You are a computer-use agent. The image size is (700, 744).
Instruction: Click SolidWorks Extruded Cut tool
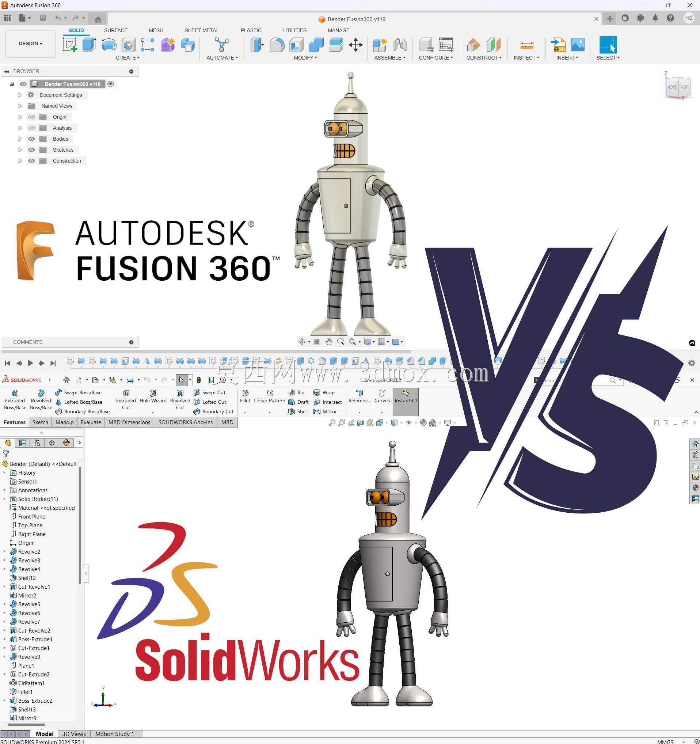click(126, 400)
